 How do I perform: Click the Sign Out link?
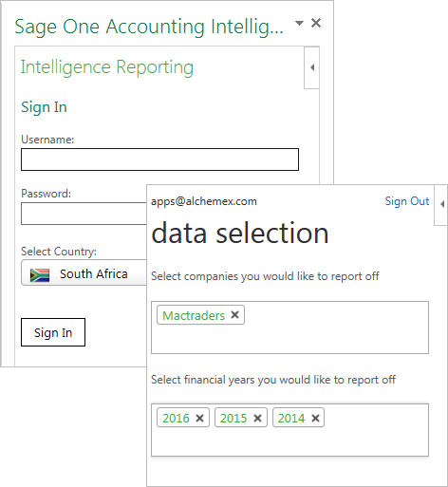(406, 201)
